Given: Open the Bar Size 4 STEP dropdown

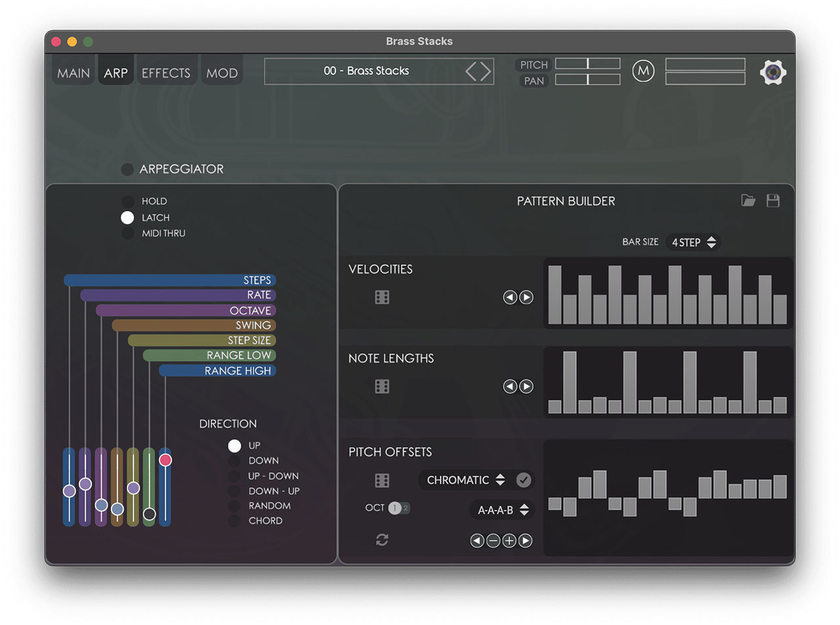Looking at the screenshot, I should 693,242.
